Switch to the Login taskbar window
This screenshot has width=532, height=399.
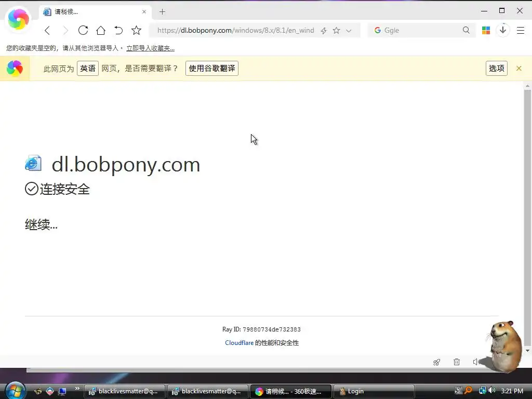[374, 391]
